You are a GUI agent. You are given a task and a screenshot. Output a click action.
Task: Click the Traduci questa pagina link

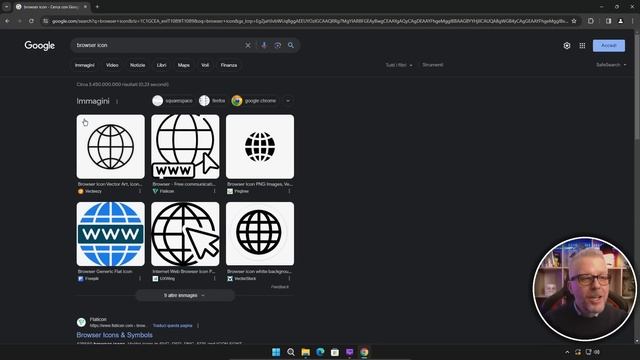(172, 326)
